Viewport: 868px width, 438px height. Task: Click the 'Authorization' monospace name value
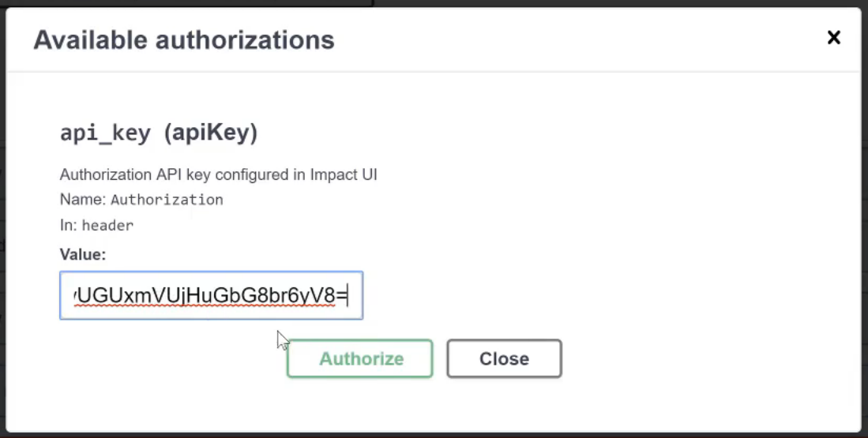[x=167, y=200]
